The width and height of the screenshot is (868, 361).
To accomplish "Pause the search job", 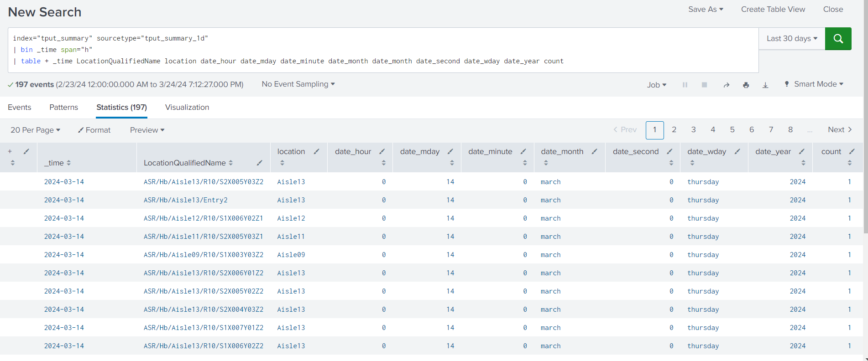I will 685,85.
